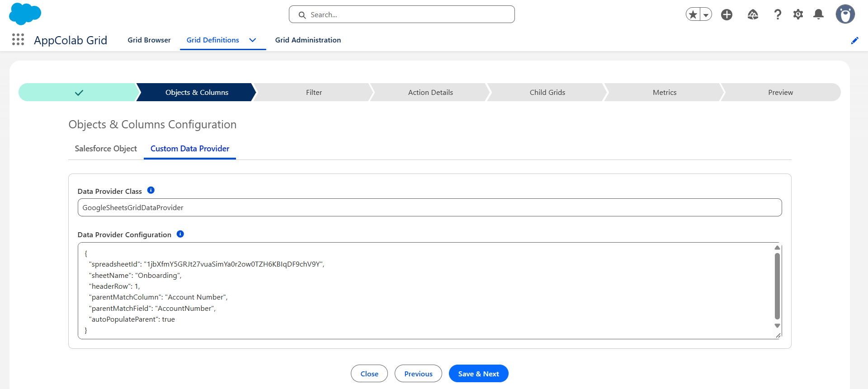Click the "sheetName": "Onboarding" line
This screenshot has width=868, height=389.
coord(135,275)
